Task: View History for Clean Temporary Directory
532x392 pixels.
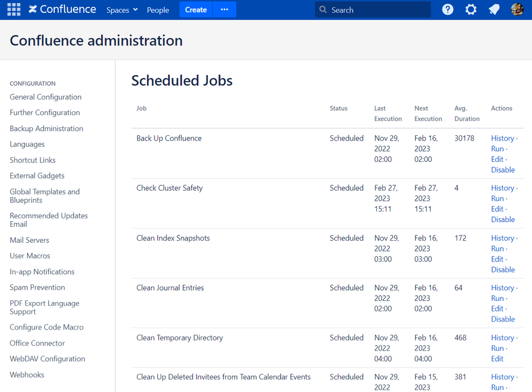Action: 503,338
